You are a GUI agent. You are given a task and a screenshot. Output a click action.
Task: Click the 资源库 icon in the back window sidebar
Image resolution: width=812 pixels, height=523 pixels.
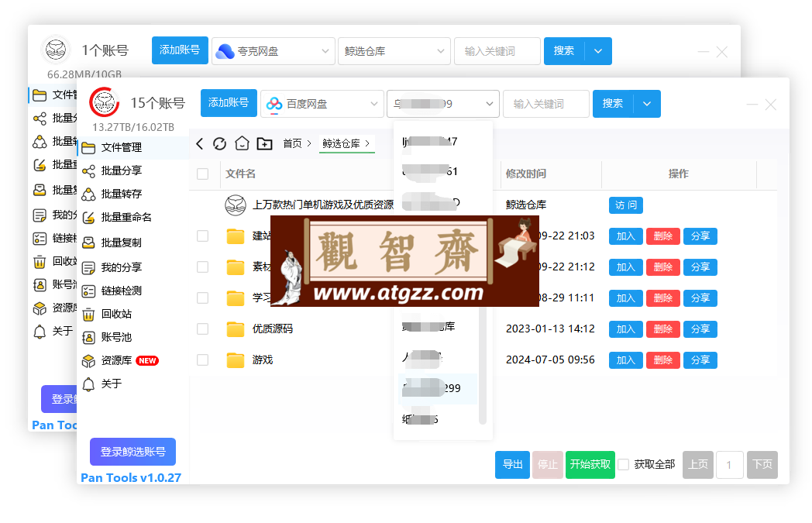(40, 308)
